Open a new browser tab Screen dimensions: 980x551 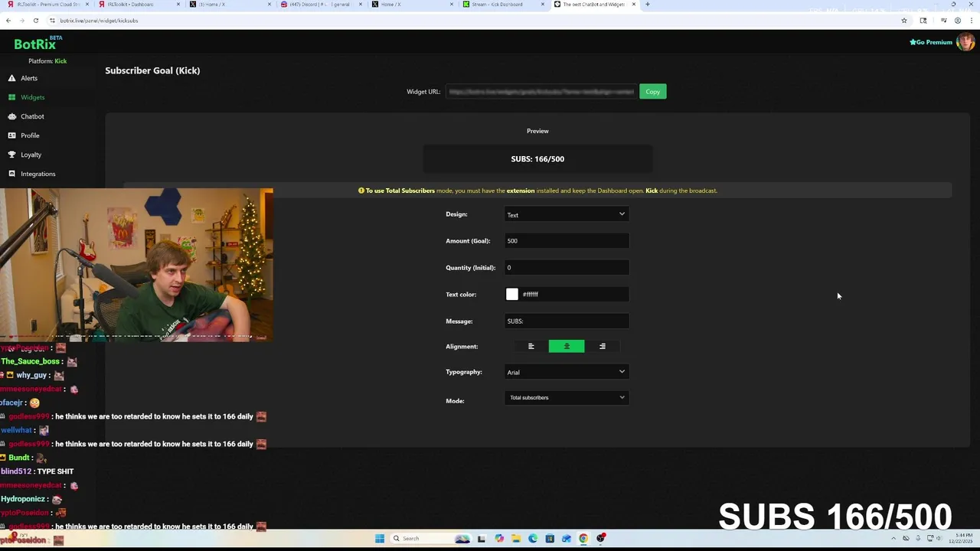pos(647,5)
